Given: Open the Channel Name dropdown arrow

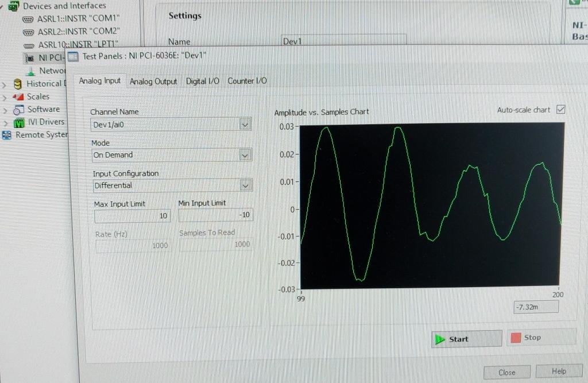Looking at the screenshot, I should [x=245, y=125].
